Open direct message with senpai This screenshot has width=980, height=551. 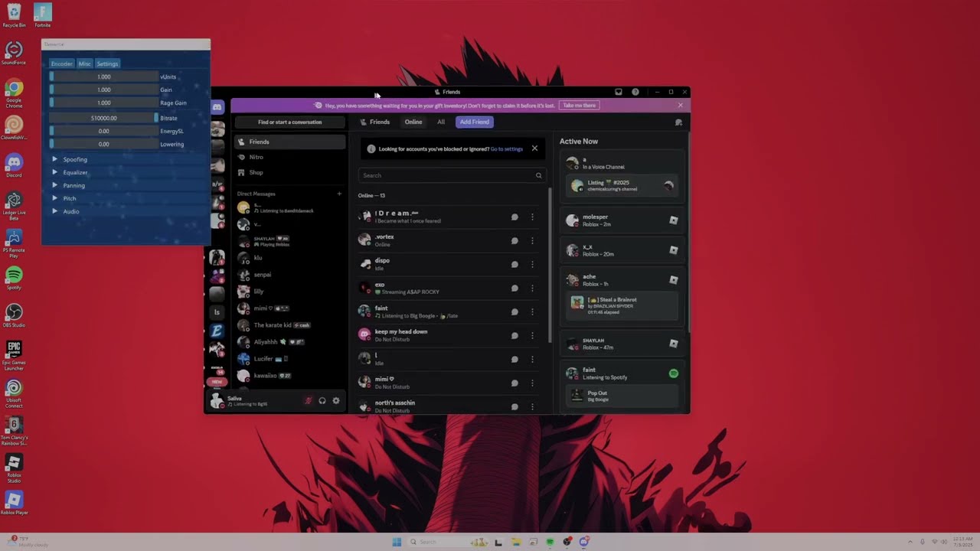[289, 274]
